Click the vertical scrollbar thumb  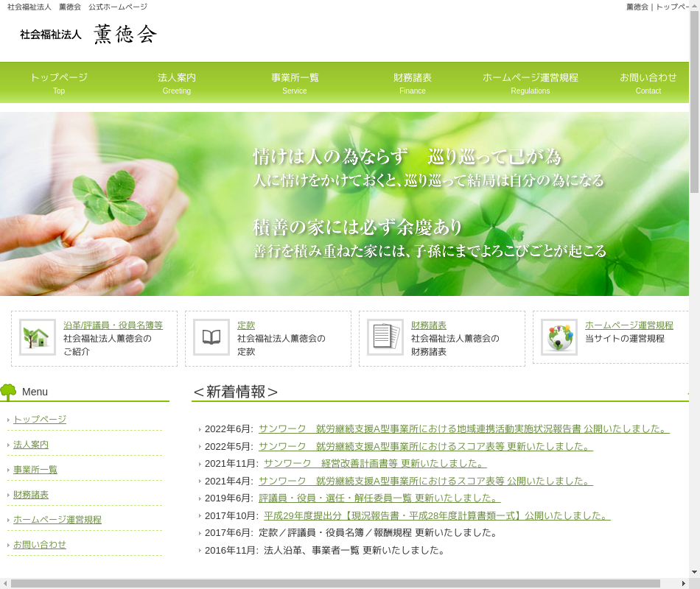pyautogui.click(x=694, y=103)
